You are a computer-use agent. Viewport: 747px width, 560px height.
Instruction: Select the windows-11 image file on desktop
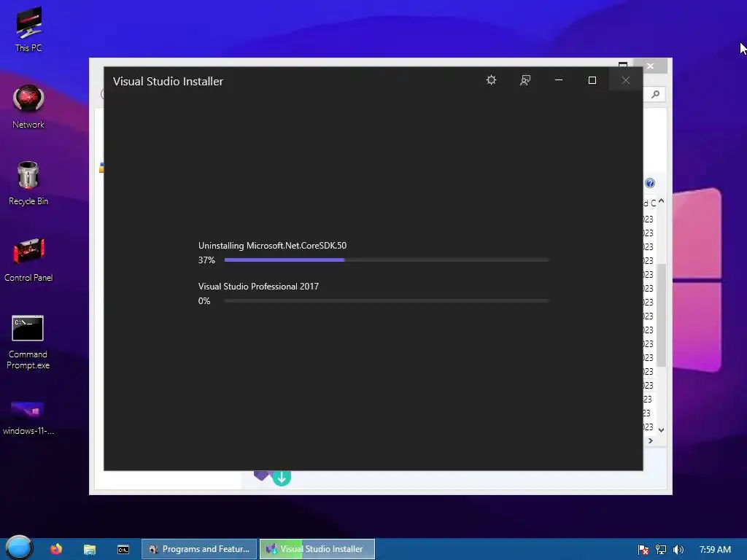[x=28, y=418]
